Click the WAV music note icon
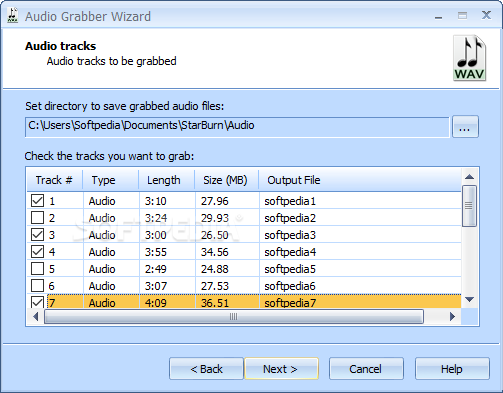The width and height of the screenshot is (503, 393). coord(469,58)
